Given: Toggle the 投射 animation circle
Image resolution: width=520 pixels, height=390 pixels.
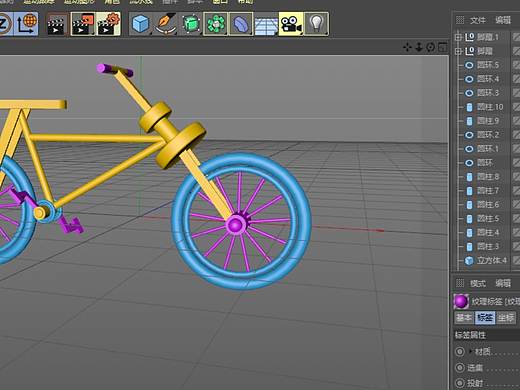Looking at the screenshot, I should (460, 383).
